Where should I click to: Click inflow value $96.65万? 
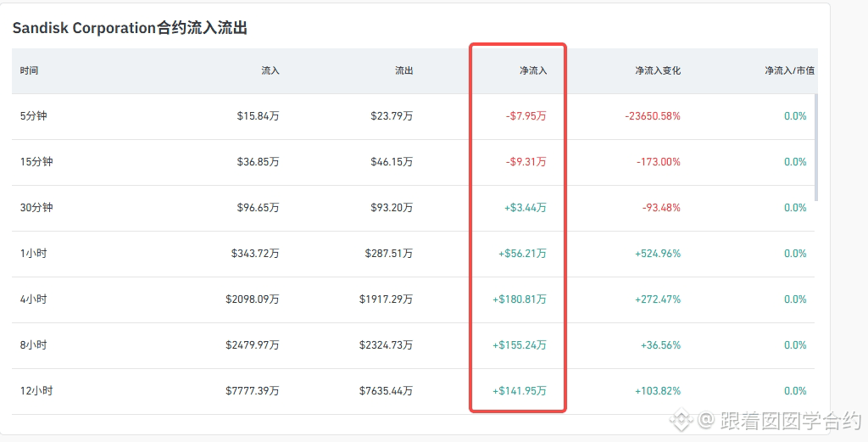(x=258, y=208)
